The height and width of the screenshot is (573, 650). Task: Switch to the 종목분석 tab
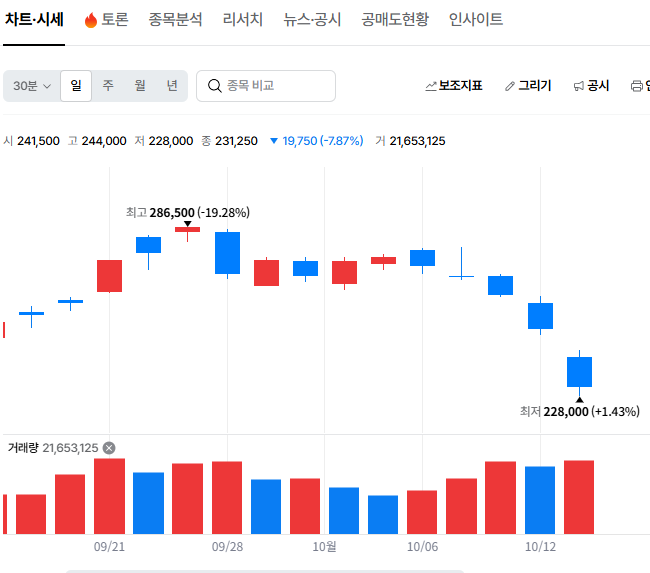pyautogui.click(x=175, y=19)
